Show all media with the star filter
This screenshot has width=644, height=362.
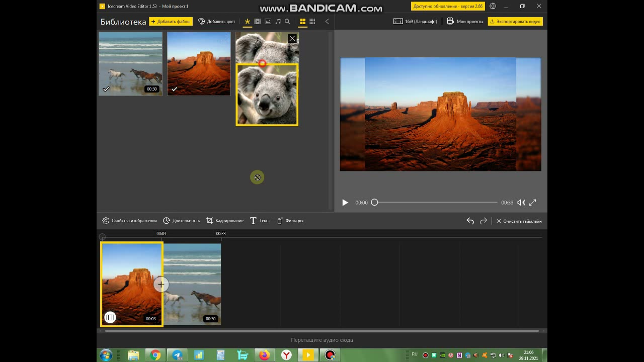pos(247,22)
